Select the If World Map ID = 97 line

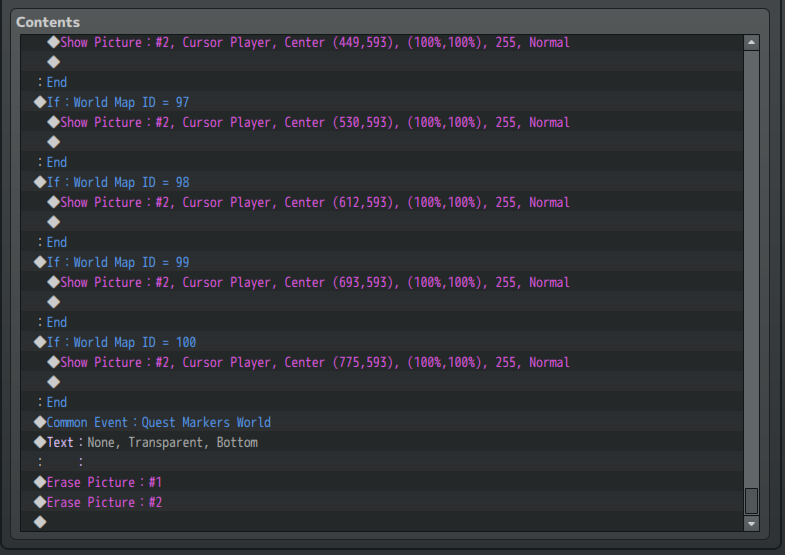(118, 102)
